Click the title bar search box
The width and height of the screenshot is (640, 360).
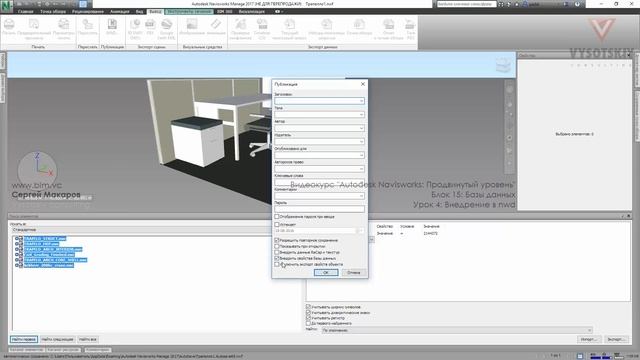pyautogui.click(x=466, y=4)
